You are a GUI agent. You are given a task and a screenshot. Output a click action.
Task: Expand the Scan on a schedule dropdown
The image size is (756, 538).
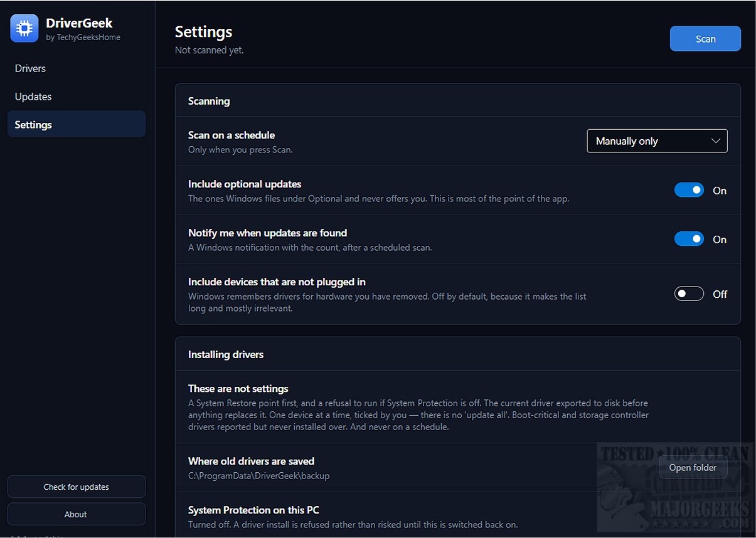click(657, 141)
